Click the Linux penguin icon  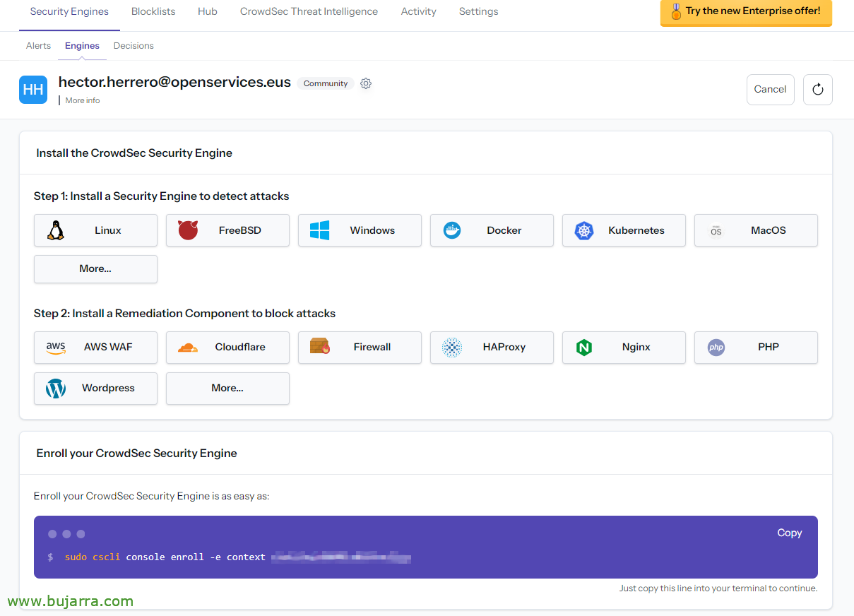click(x=56, y=230)
